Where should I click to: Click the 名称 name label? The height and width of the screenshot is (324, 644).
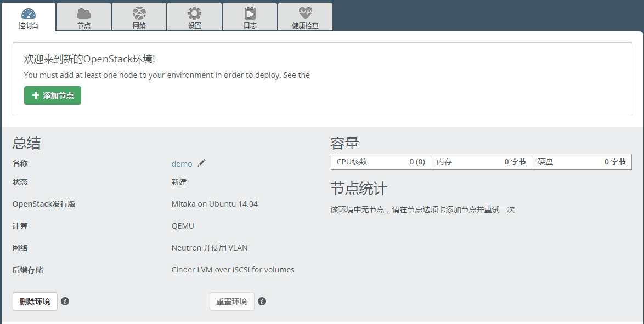20,163
